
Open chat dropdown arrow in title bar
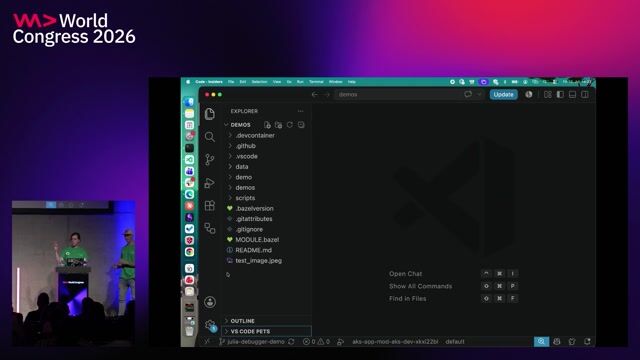(479, 94)
